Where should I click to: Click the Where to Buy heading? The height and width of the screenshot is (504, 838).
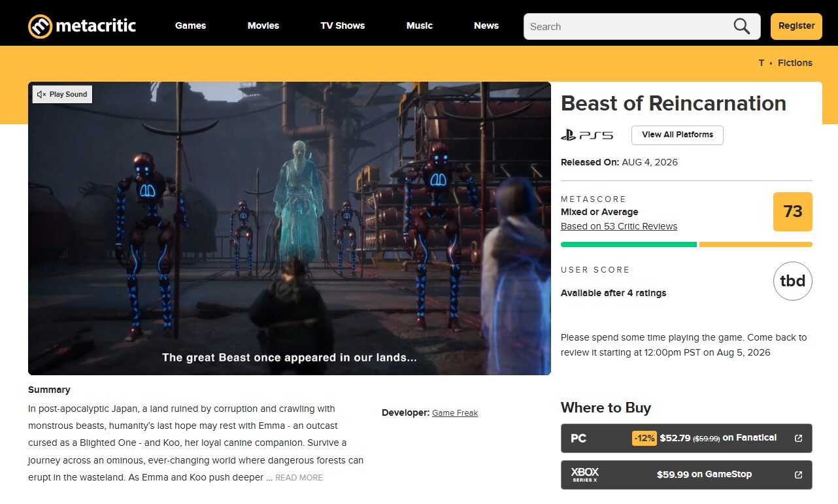point(606,408)
